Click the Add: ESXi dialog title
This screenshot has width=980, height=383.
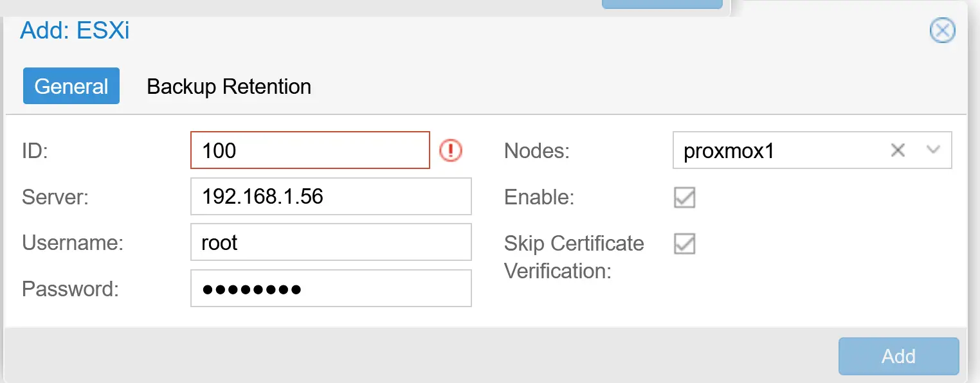[75, 30]
